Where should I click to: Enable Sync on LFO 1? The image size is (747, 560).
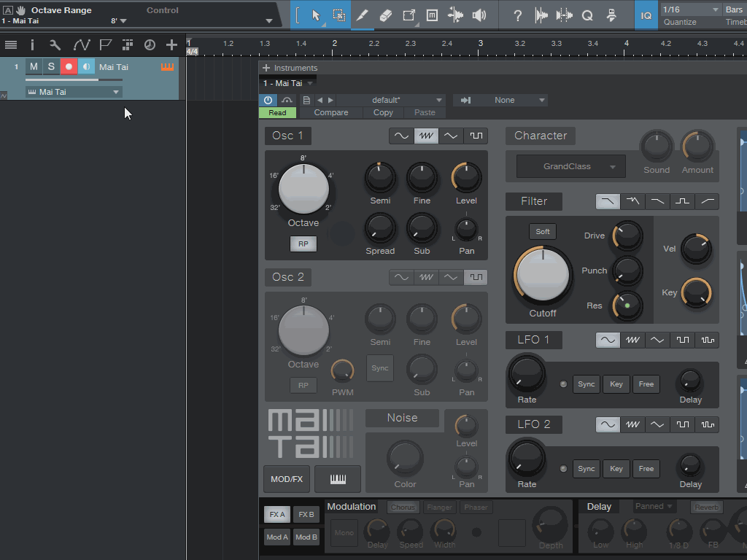[586, 384]
